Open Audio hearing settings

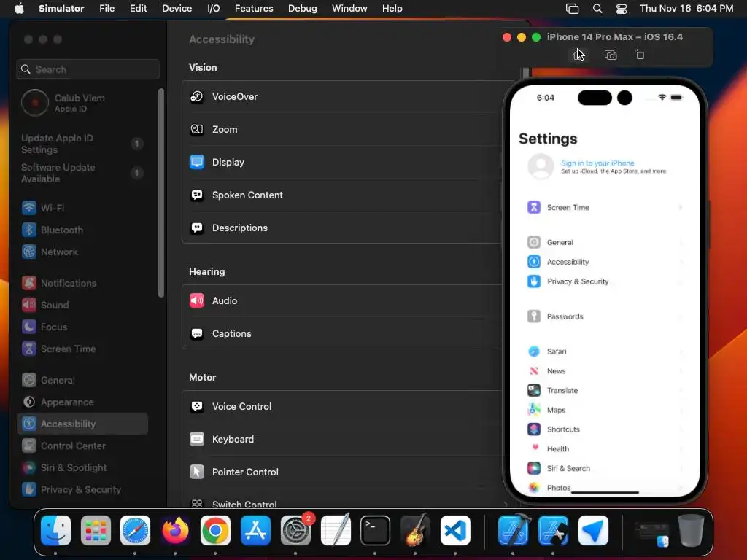[341, 301]
